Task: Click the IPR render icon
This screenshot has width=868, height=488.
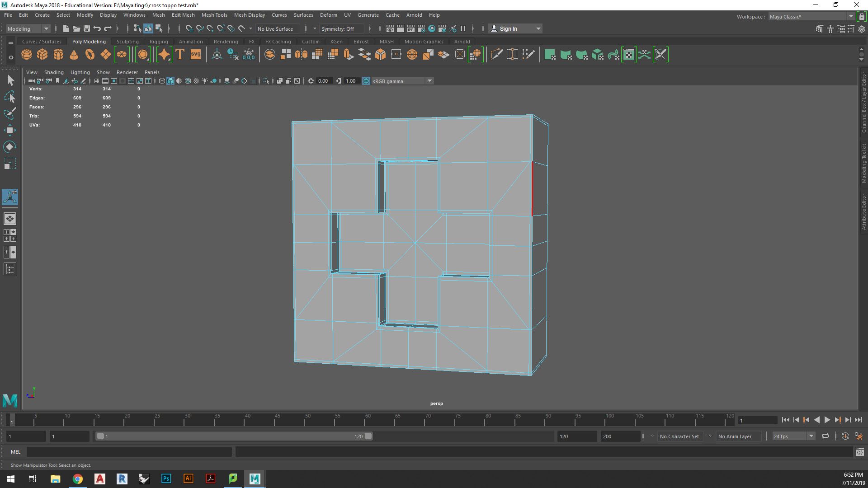Action: pos(411,28)
